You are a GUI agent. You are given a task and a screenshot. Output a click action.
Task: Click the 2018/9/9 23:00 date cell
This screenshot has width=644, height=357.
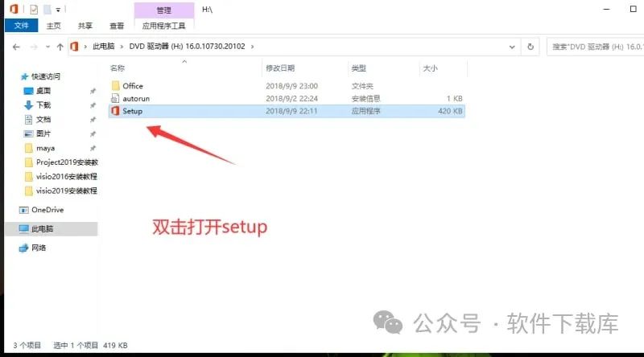tap(291, 86)
